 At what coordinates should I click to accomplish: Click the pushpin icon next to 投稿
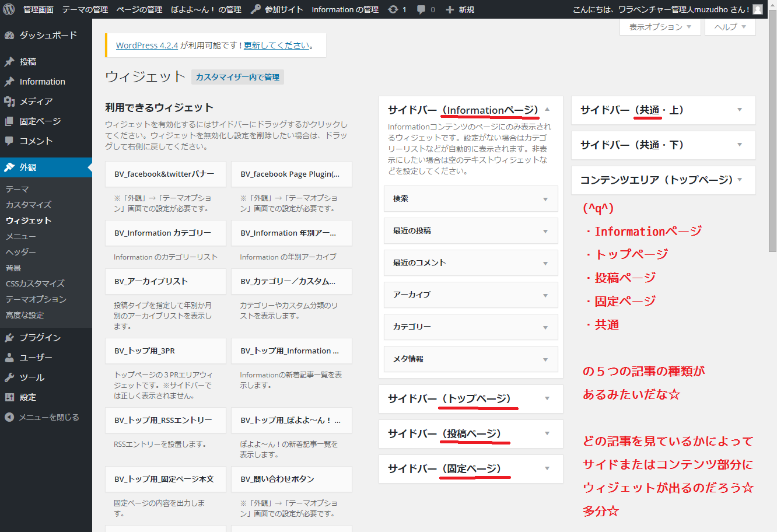pyautogui.click(x=9, y=62)
